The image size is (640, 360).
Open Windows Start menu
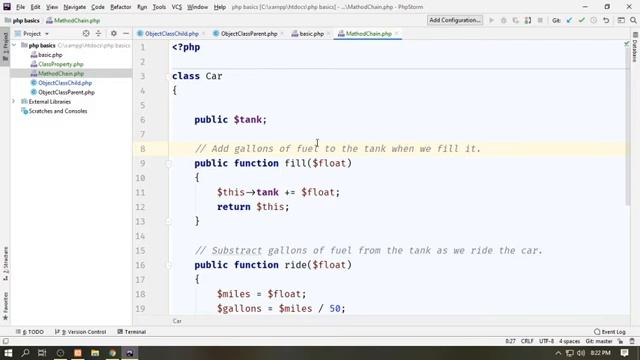tap(8, 353)
